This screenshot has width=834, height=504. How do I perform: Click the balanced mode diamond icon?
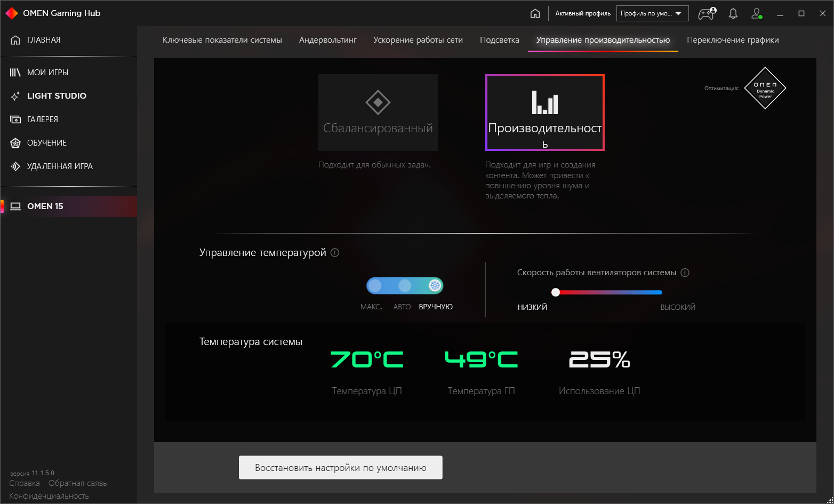point(378,102)
